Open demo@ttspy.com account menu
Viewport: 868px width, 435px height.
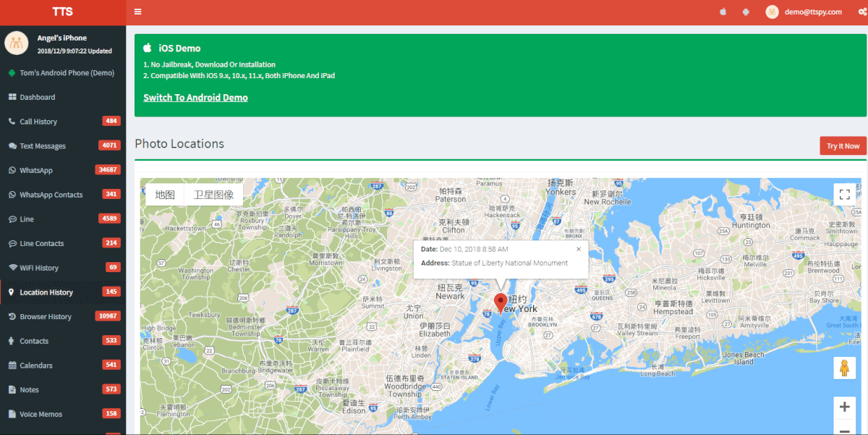[812, 12]
